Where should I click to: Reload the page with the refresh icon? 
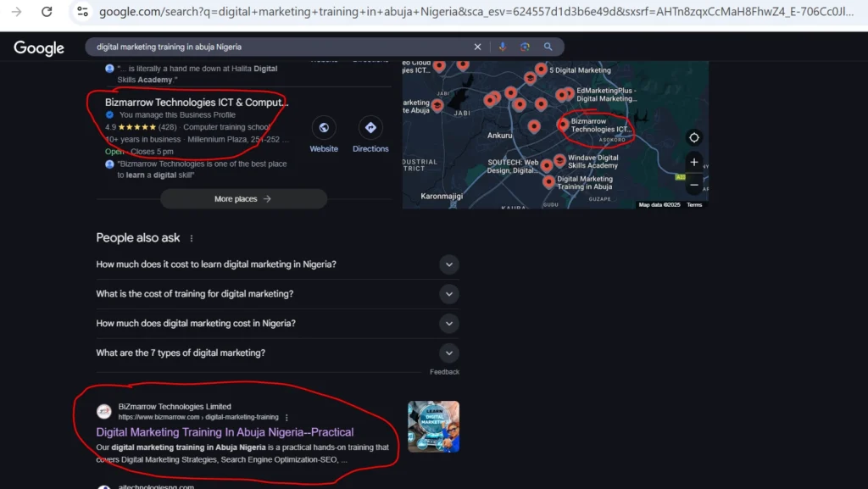coord(47,12)
